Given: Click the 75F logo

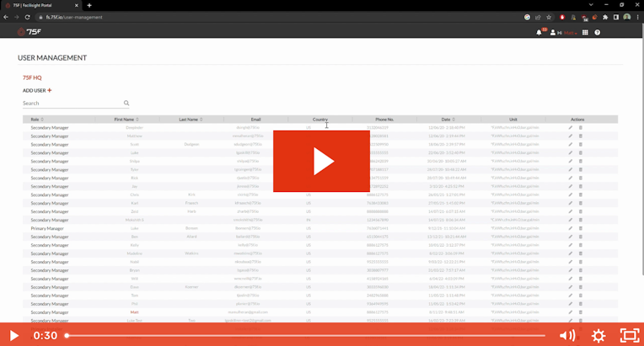Looking at the screenshot, I should coord(30,31).
